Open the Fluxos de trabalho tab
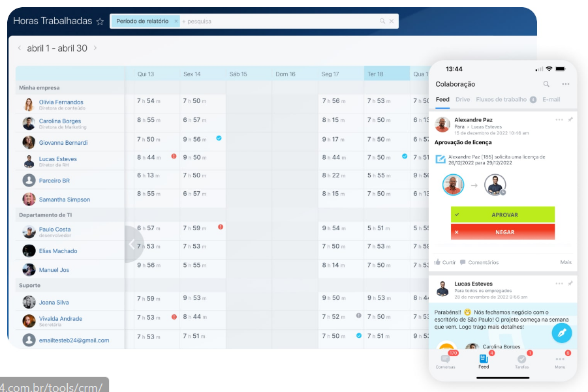 point(501,100)
